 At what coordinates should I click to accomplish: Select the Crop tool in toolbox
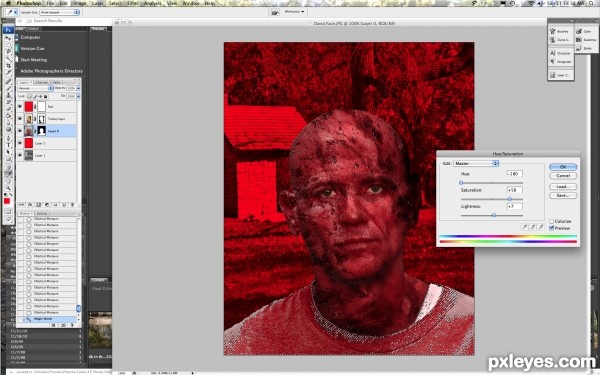pyautogui.click(x=8, y=66)
